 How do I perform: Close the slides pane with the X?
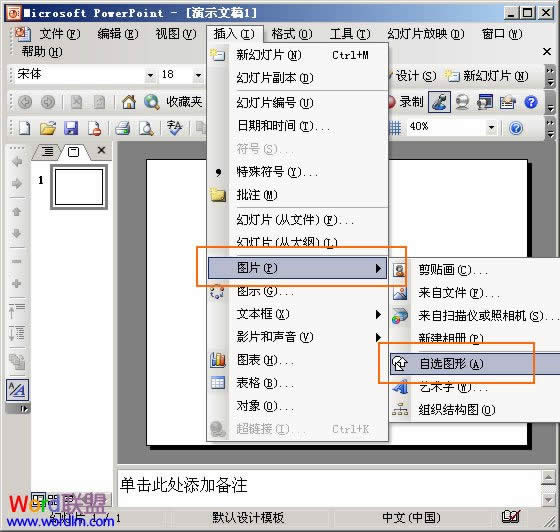click(101, 150)
